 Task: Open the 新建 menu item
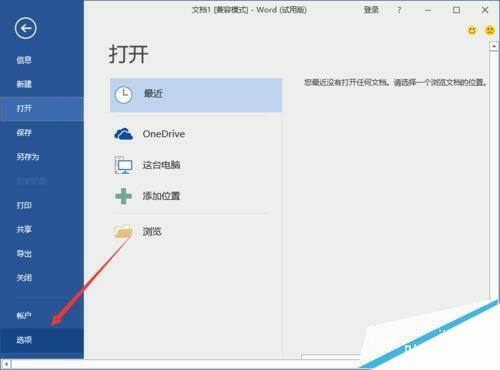point(42,84)
